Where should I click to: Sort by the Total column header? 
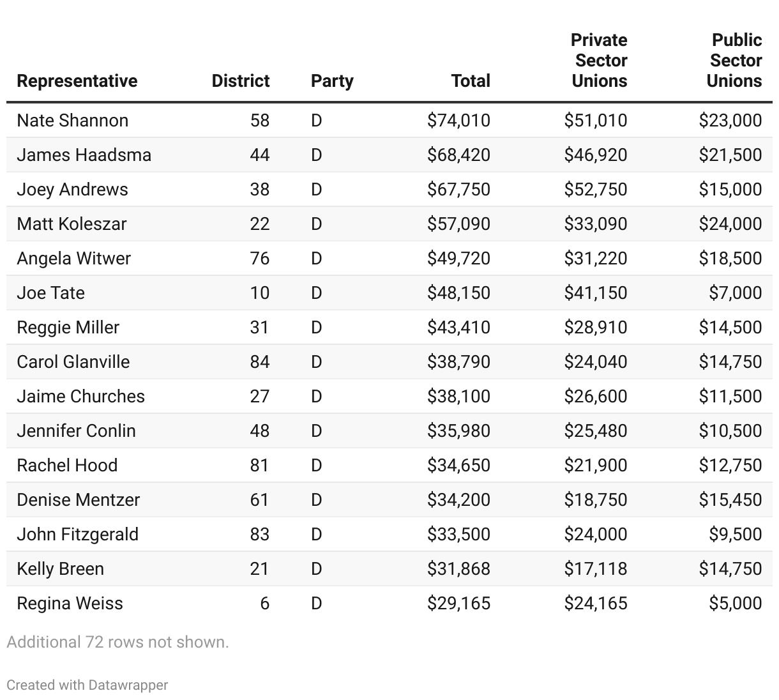coord(471,81)
